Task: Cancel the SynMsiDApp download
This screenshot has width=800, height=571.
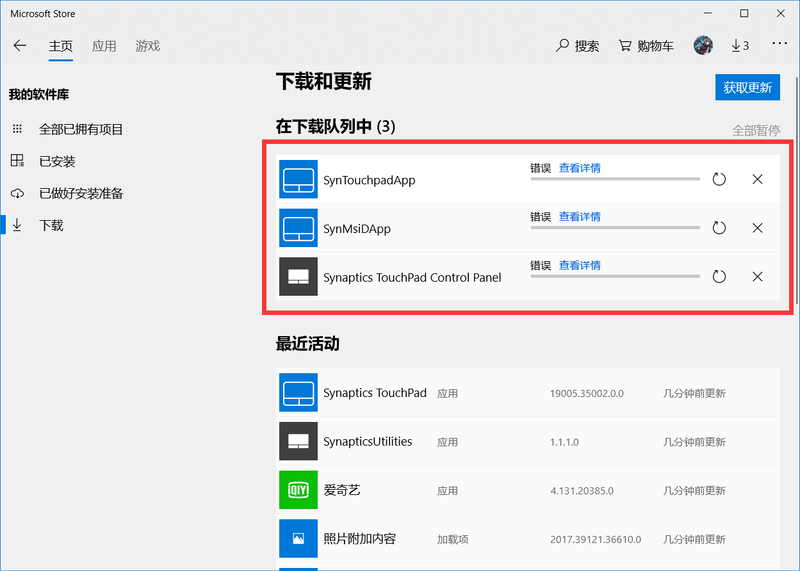Action: point(758,228)
